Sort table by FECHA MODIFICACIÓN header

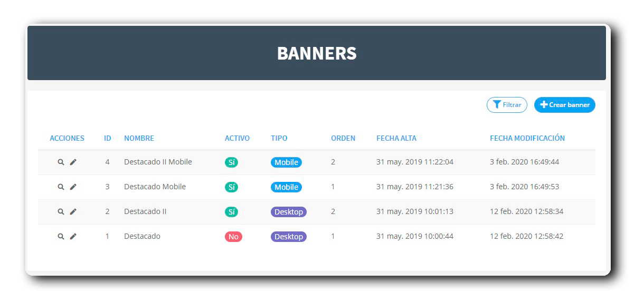527,139
